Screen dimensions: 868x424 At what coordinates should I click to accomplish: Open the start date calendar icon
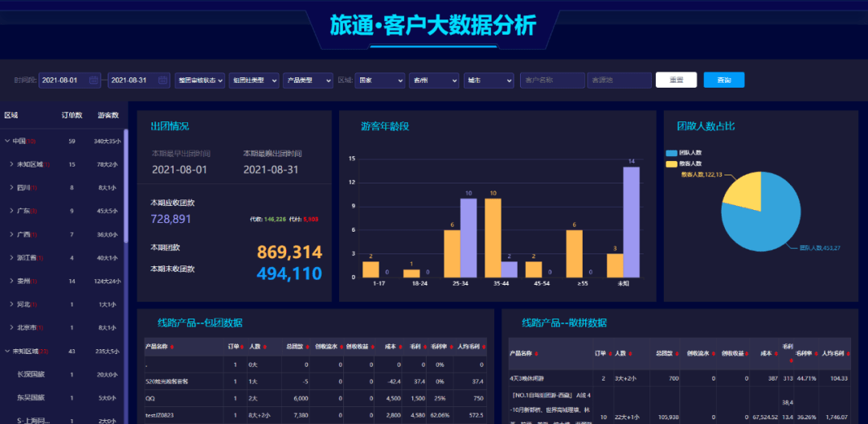94,80
